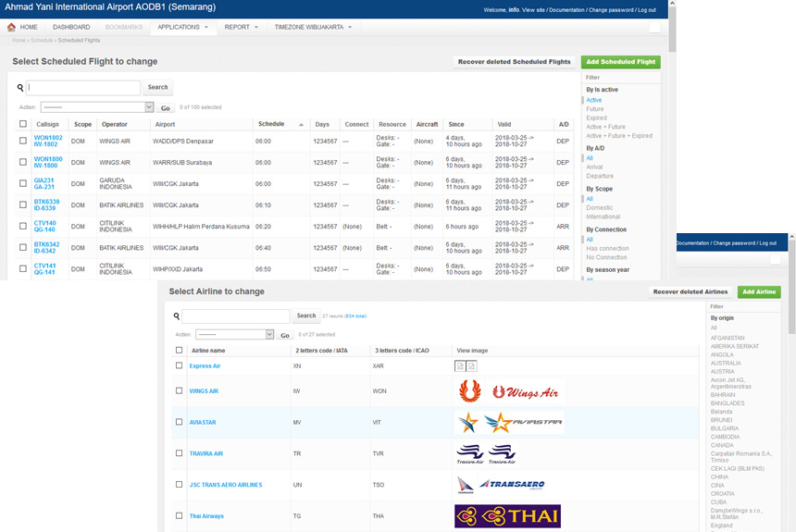Open the Wings Air logo image

[525, 392]
